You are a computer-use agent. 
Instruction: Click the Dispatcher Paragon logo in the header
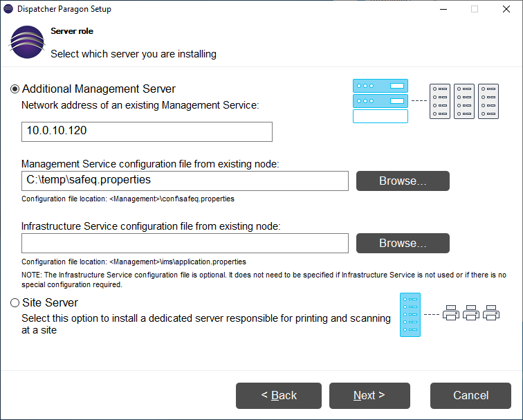pyautogui.click(x=27, y=42)
